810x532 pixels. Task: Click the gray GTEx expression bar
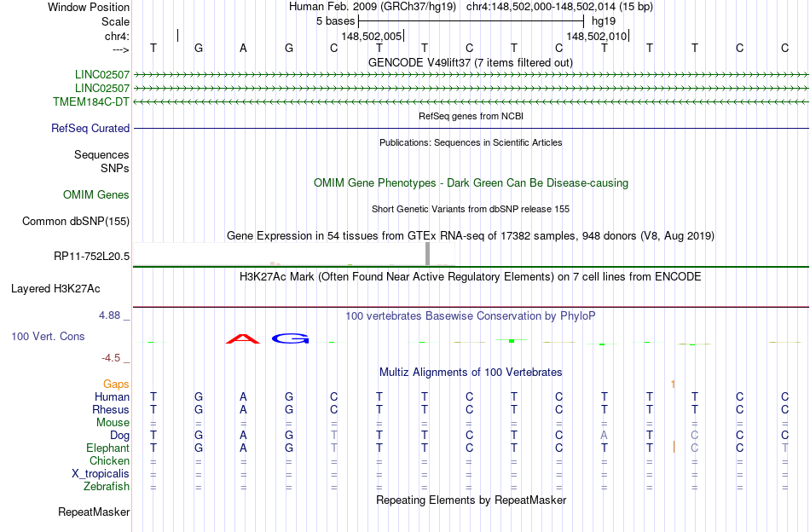tap(427, 253)
